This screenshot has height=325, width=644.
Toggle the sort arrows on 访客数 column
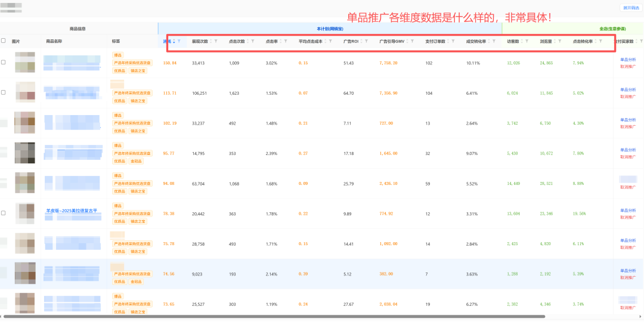(522, 41)
